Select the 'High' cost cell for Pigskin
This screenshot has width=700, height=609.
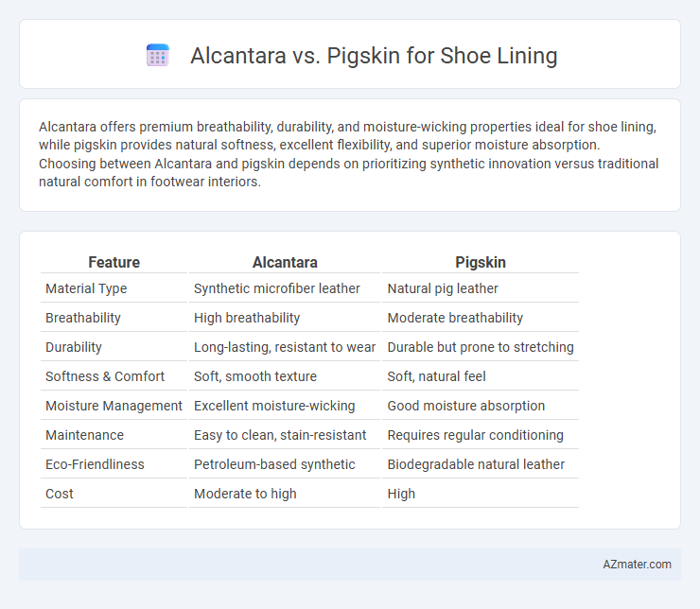[x=401, y=494]
